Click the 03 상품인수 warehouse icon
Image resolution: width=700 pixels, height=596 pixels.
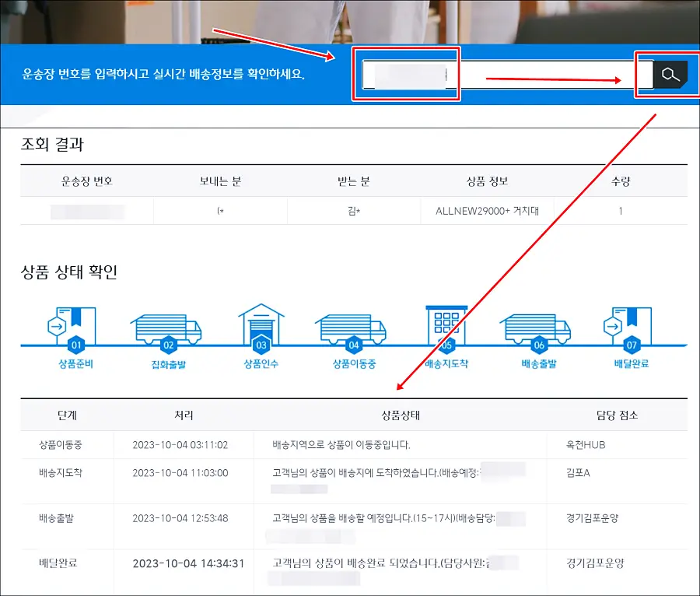tap(261, 328)
